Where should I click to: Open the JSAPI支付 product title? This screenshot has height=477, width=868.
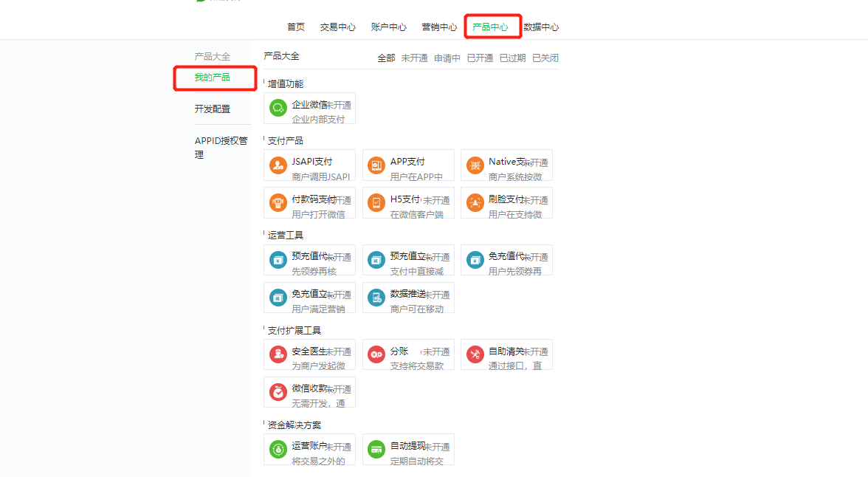(x=311, y=161)
